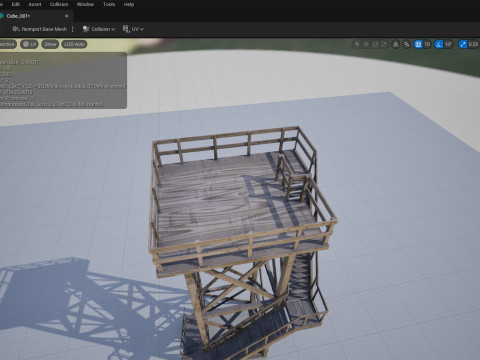480x360 pixels.
Task: Expand the UV toolbar dropdown arrow
Action: pyautogui.click(x=142, y=29)
